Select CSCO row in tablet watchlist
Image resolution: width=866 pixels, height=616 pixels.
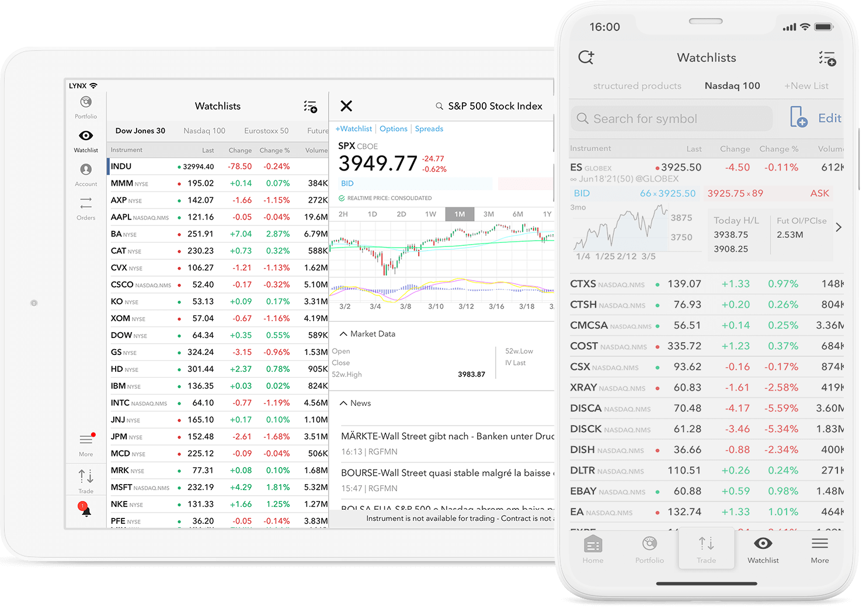(x=218, y=285)
